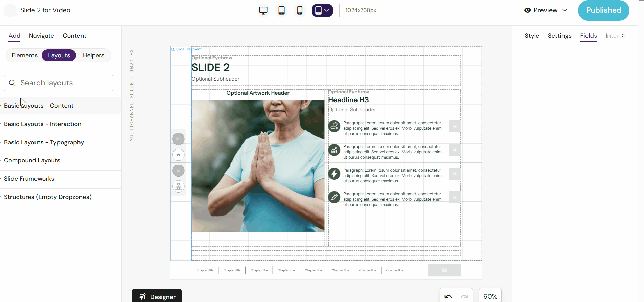Click the Search layouts input field

59,83
